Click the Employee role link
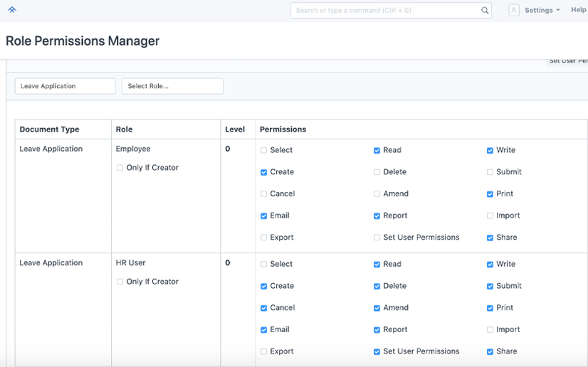588x367 pixels. tap(133, 149)
